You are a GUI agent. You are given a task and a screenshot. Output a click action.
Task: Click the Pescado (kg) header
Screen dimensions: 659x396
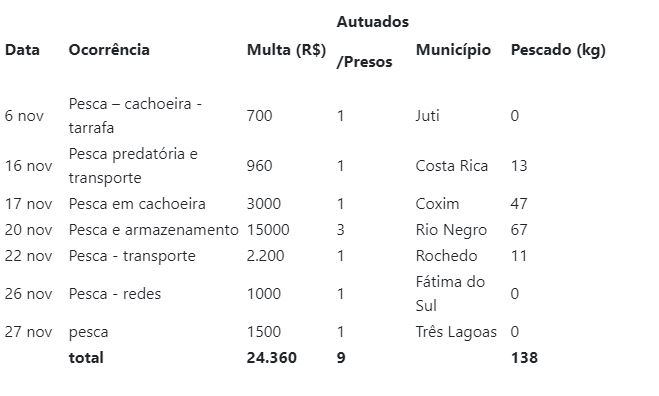(558, 50)
